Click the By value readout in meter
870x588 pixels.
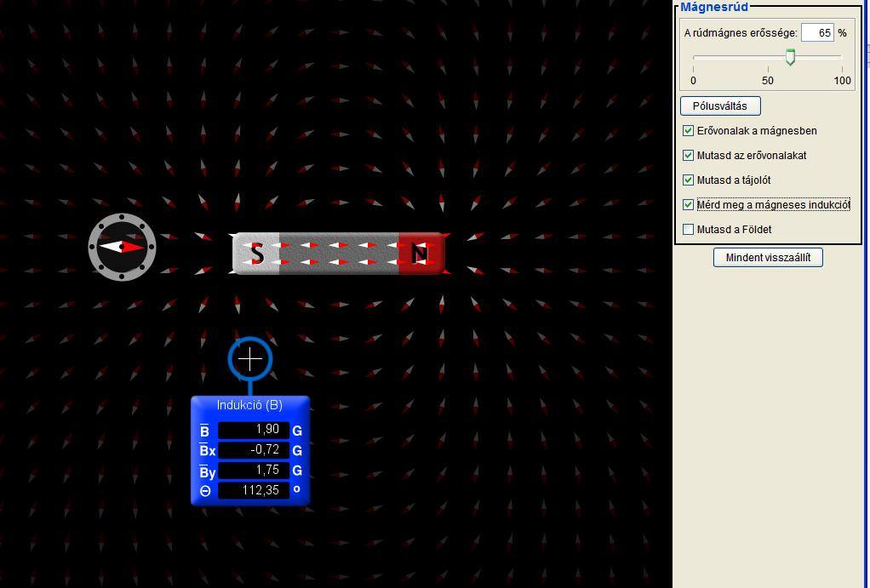point(254,471)
